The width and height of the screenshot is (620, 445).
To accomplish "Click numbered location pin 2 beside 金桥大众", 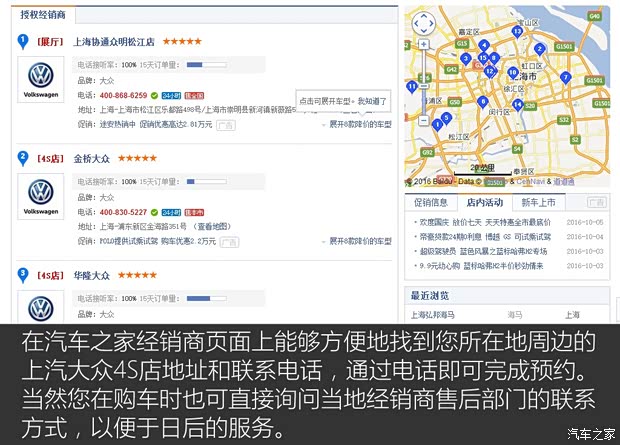I will 22,157.
